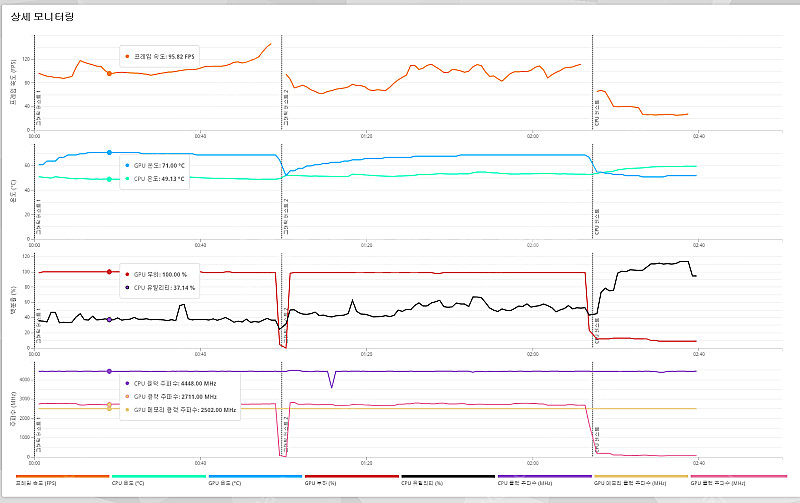Click the orange data point on the FPS line
This screenshot has height=503, width=800.
[109, 73]
